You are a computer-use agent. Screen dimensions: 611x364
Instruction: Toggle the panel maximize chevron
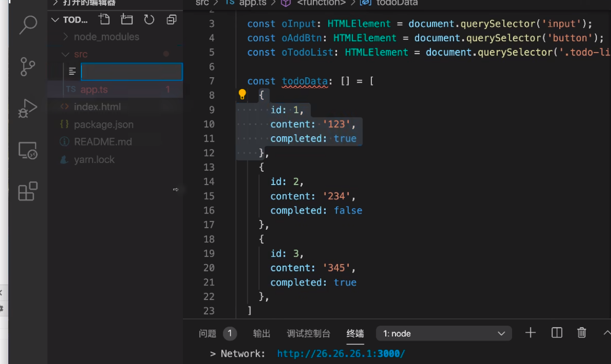point(606,333)
